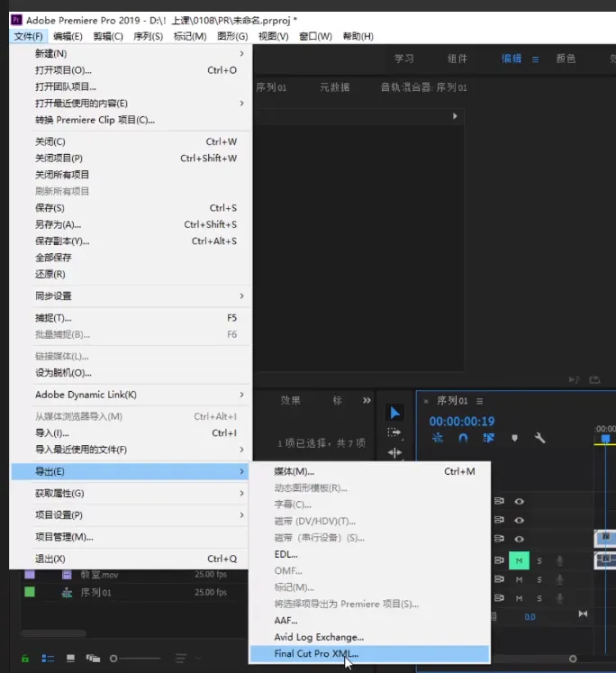Viewport: 616px width, 673px height.
Task: Open the 编辑 workspace menu icon
Action: click(535, 59)
